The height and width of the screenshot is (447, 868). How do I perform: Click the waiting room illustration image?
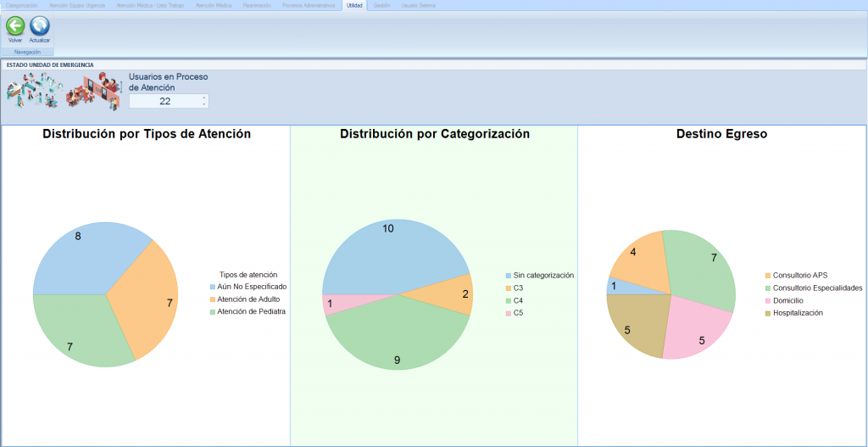click(x=94, y=90)
